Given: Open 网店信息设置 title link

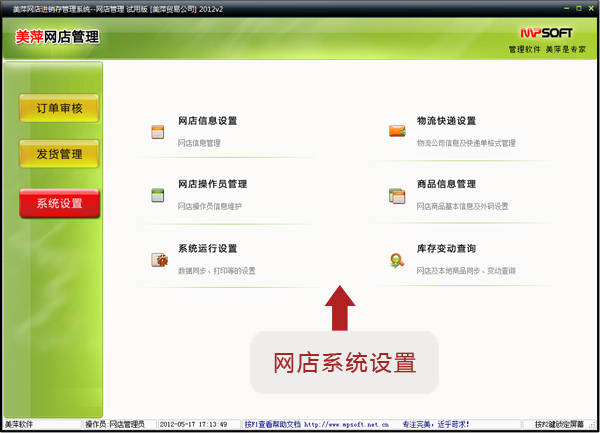Looking at the screenshot, I should (207, 121).
